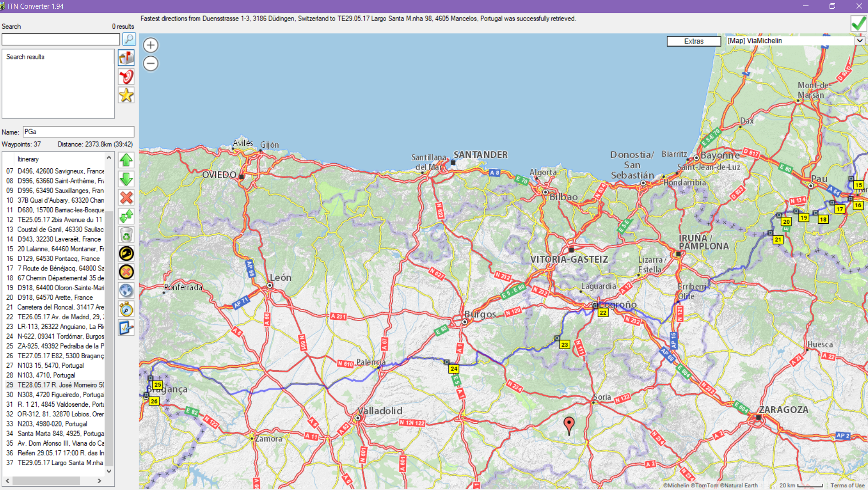Select itinerary row 30 N308 Figueiredo
The width and height of the screenshot is (868, 490).
(x=55, y=394)
